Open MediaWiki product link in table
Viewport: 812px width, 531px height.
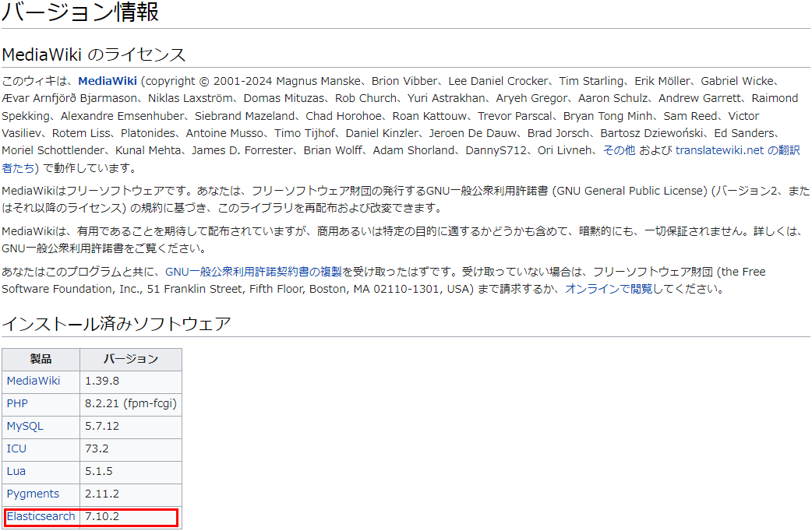click(x=34, y=381)
